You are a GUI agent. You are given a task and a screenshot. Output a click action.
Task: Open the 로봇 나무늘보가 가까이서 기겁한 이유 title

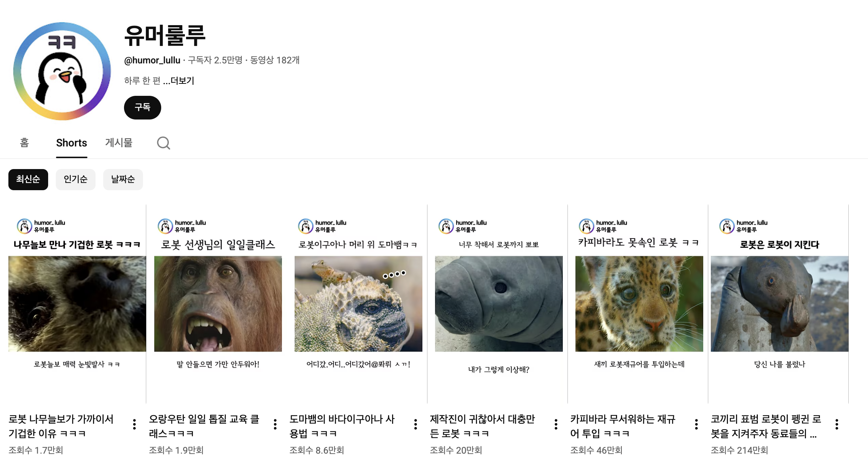pos(61,426)
